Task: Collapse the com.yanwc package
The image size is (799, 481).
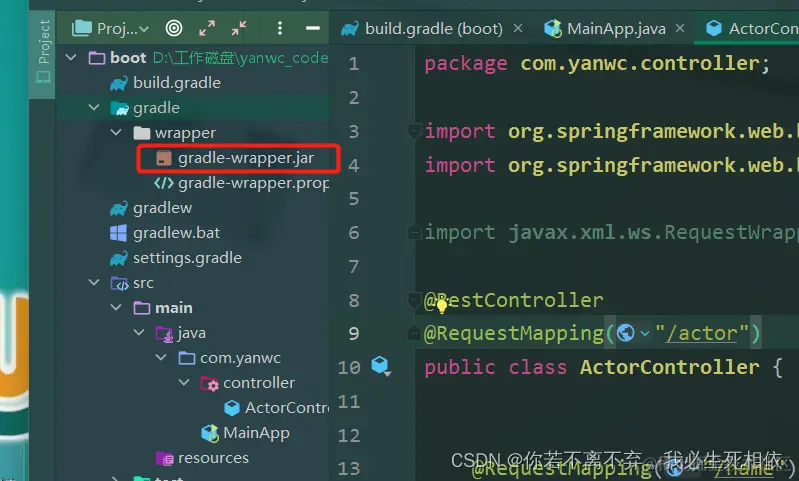Action: click(161, 357)
